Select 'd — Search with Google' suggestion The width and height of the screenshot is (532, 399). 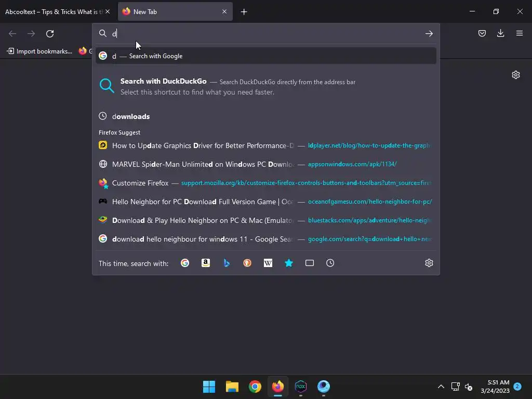265,56
